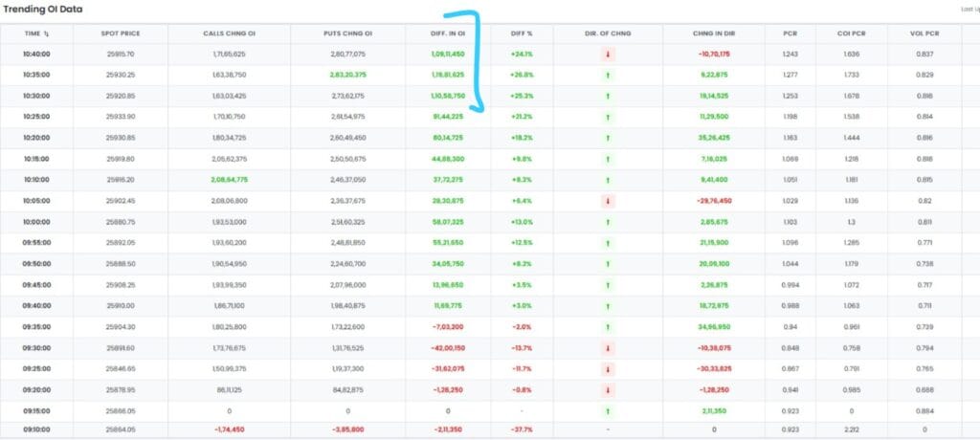Image resolution: width=980 pixels, height=440 pixels.
Task: Click the red down arrow in 10:05:00 row
Action: [x=608, y=201]
